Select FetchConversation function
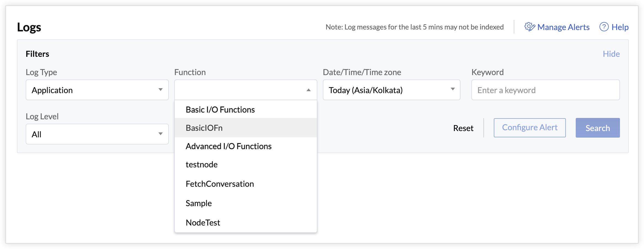Viewport: 644px width, 249px height. (x=220, y=184)
